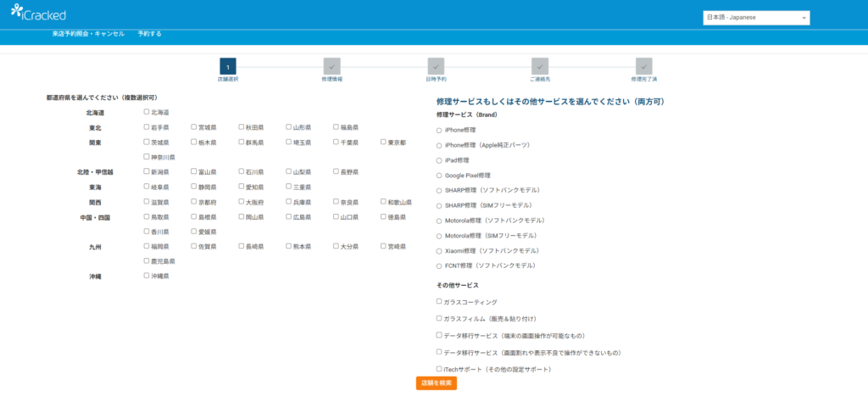This screenshot has height=397, width=868.
Task: Check the 岐阜県 checkbox
Action: (x=147, y=187)
